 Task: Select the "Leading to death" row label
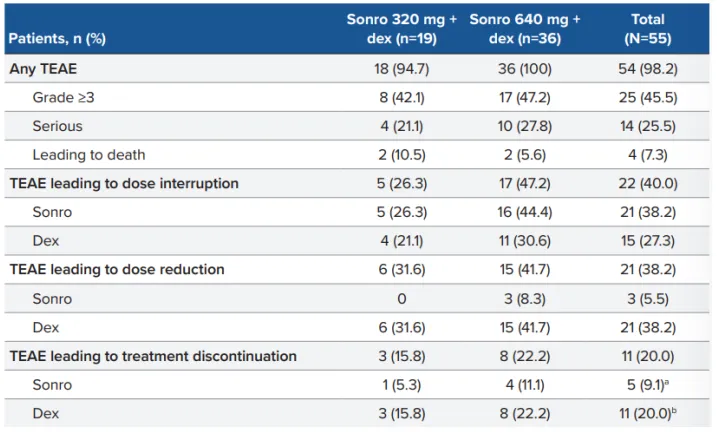[88, 155]
